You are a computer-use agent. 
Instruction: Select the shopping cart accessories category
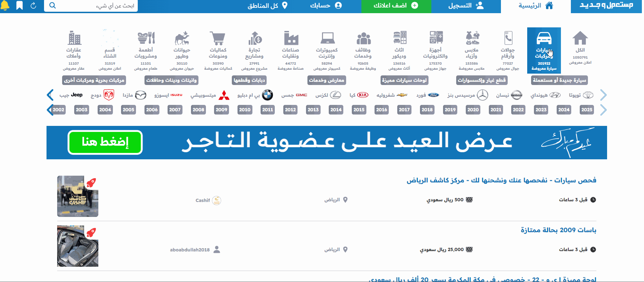[x=218, y=38]
